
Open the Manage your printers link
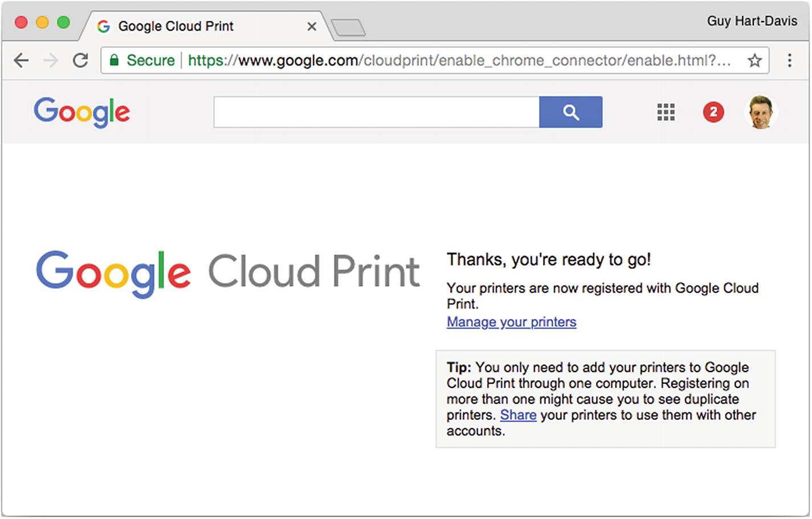point(511,322)
